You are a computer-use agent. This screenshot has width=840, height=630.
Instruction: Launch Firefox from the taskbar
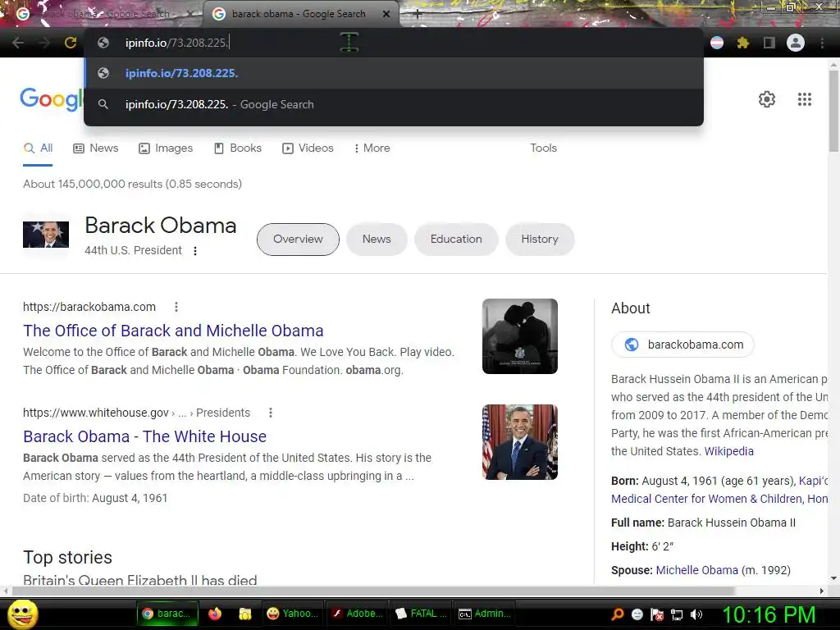pos(215,614)
